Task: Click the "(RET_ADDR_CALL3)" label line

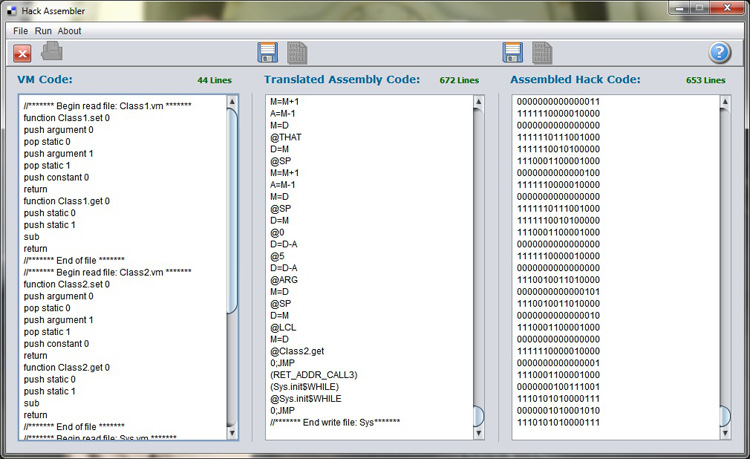Action: pyautogui.click(x=313, y=374)
